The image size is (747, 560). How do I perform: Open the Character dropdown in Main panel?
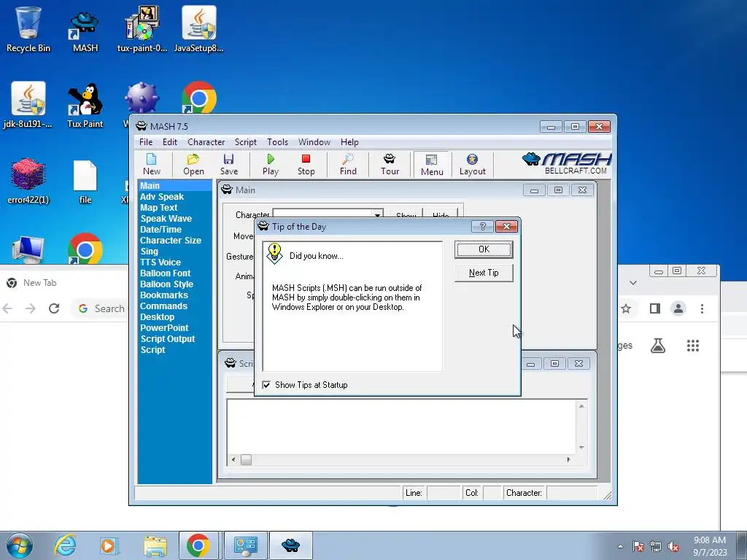pos(377,215)
